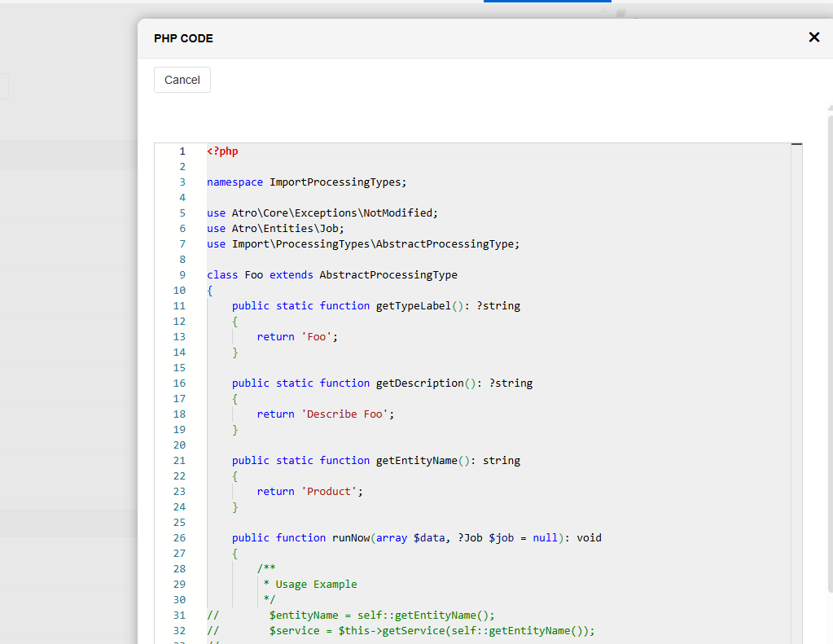833x644 pixels.
Task: Click the 'Describe Foo' string
Action: click(x=347, y=414)
